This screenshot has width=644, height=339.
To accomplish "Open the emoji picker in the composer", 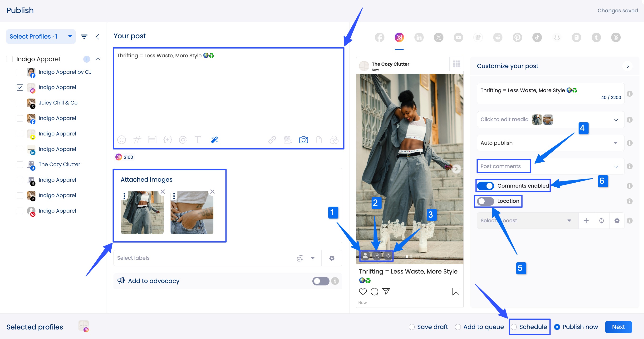I will (122, 140).
